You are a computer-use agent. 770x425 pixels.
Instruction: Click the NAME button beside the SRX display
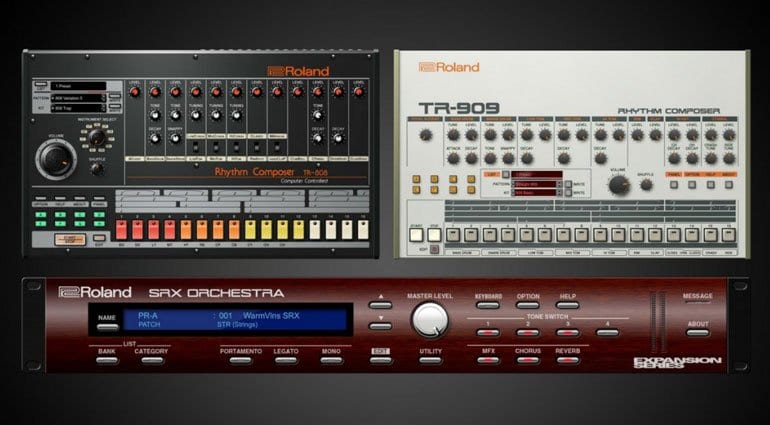tap(107, 327)
